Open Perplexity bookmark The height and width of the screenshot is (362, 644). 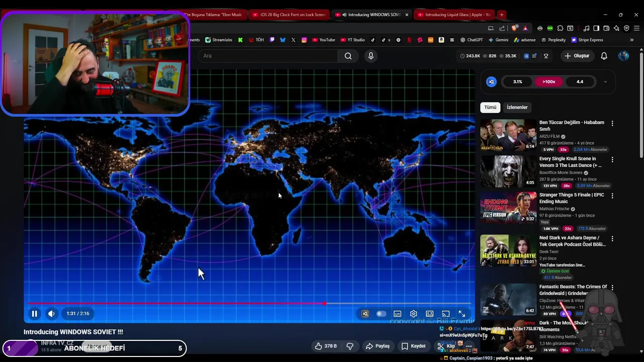tap(553, 40)
